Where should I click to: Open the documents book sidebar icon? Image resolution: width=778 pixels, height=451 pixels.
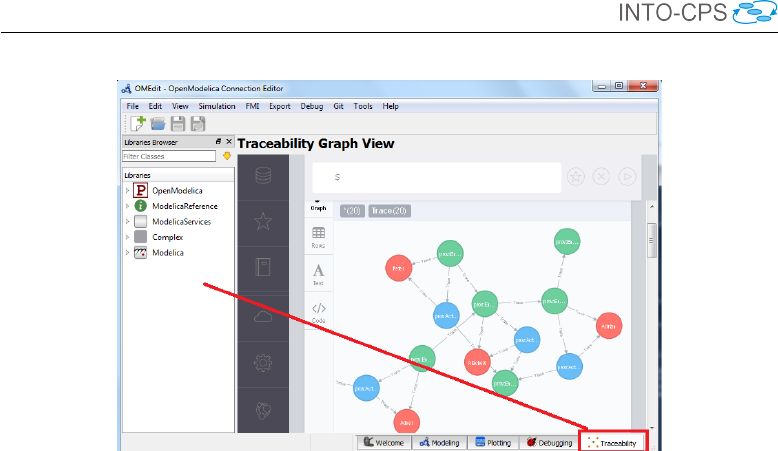click(x=263, y=267)
